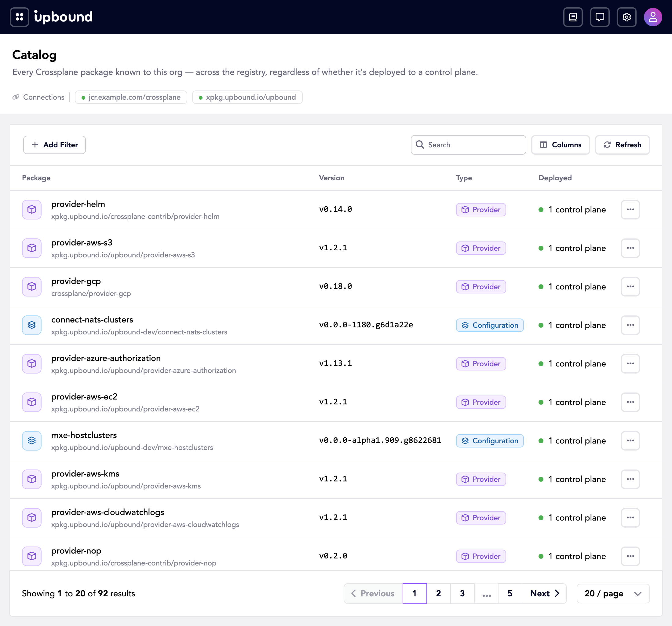Open the documentation icon in header
The image size is (672, 626).
tap(573, 17)
